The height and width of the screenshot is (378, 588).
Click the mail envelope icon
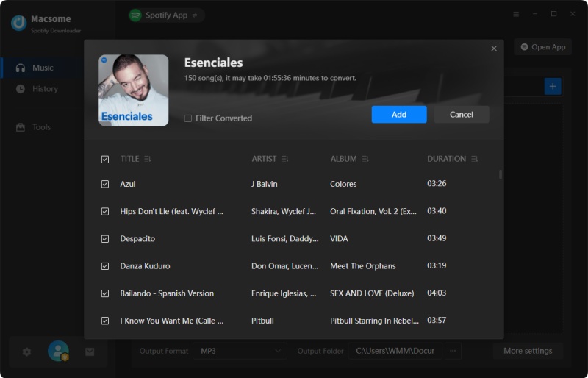[90, 352]
